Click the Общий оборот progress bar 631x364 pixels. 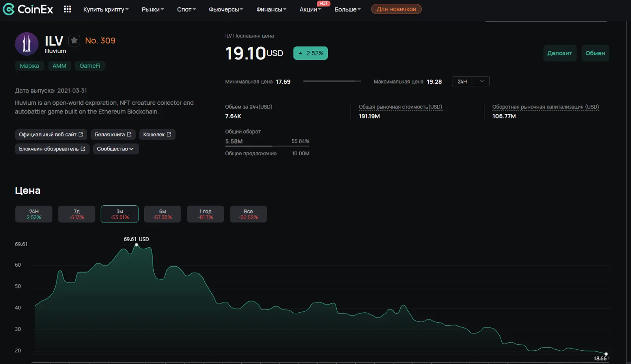[x=267, y=147]
